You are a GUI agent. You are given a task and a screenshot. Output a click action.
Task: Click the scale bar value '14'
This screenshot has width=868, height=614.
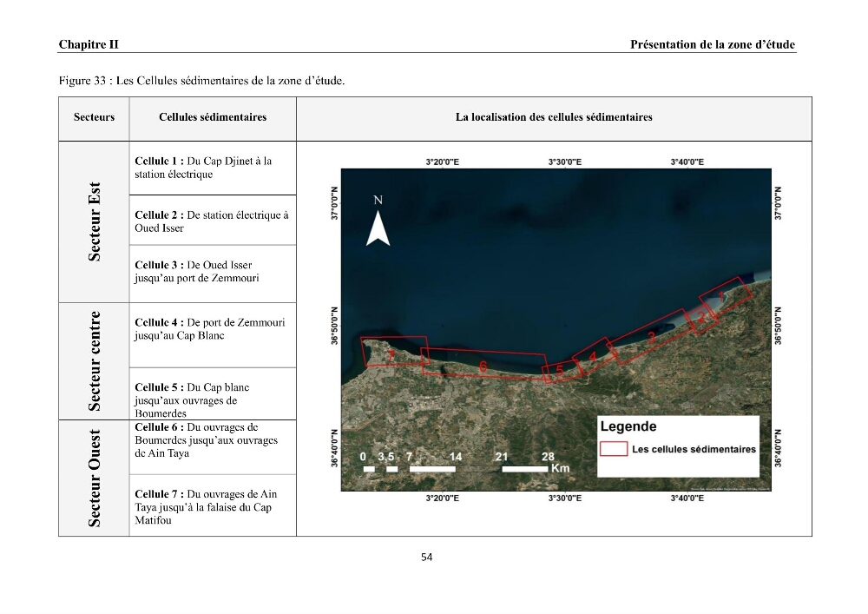(x=456, y=457)
